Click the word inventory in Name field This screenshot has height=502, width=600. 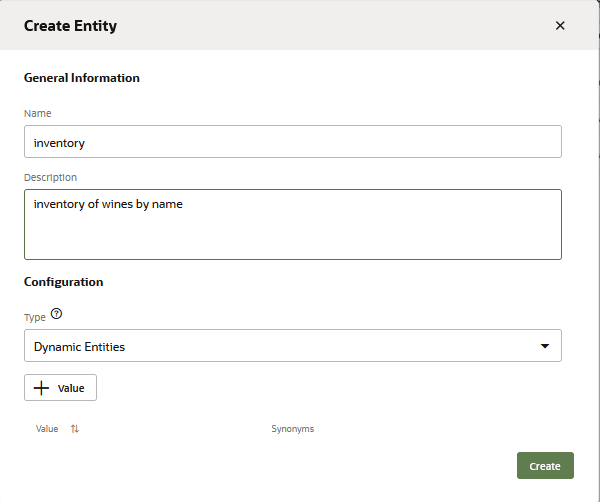[x=59, y=143]
